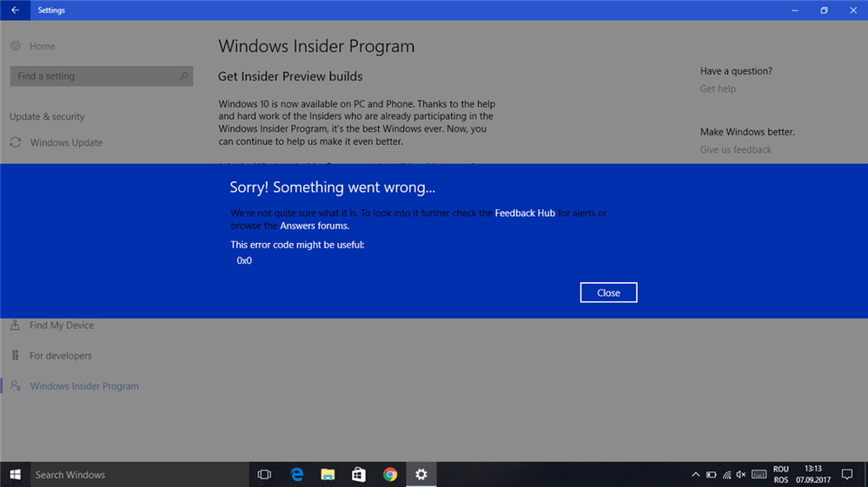This screenshot has width=868, height=487.
Task: Open Home in Settings sidebar
Action: pyautogui.click(x=42, y=46)
